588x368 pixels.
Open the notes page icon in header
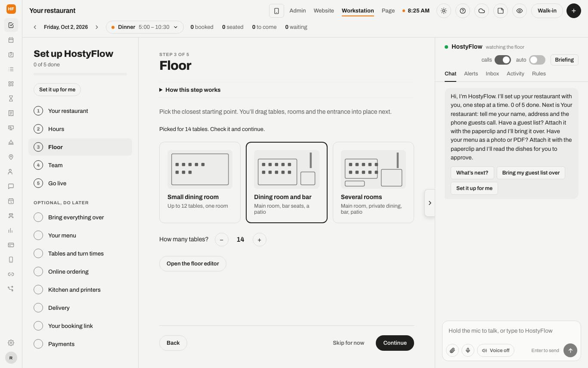point(501,11)
